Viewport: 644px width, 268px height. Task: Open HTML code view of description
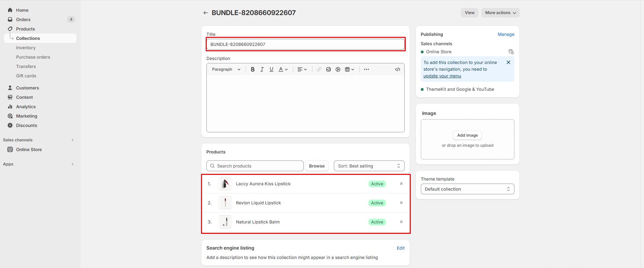pyautogui.click(x=398, y=69)
